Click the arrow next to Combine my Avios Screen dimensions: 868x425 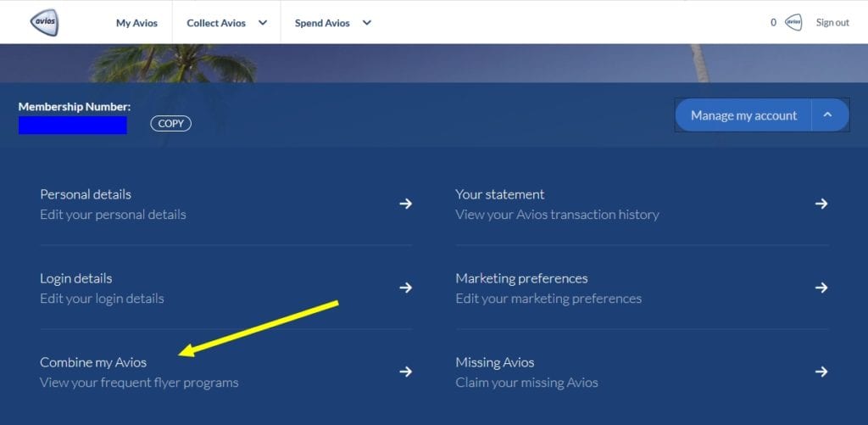coord(406,372)
